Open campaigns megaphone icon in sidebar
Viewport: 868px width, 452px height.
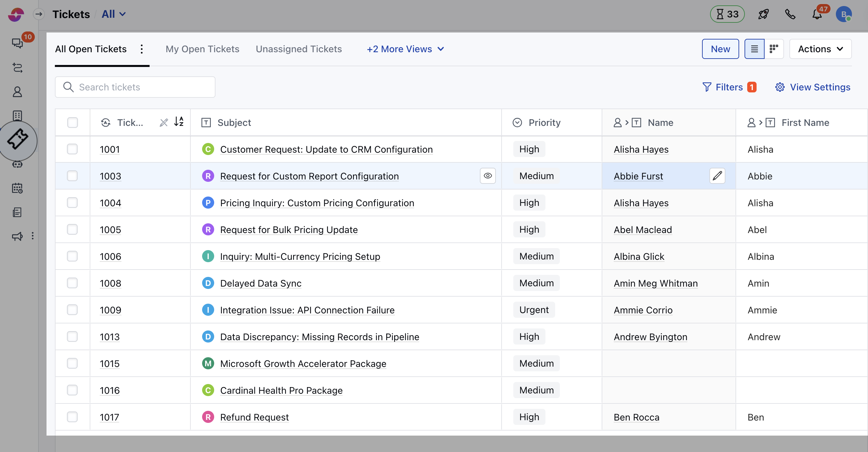[x=17, y=236]
